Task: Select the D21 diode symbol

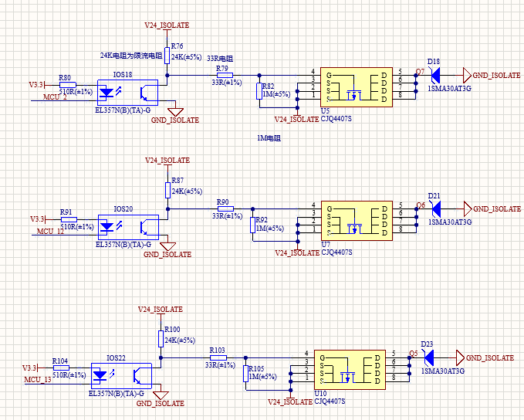Action: tap(434, 208)
